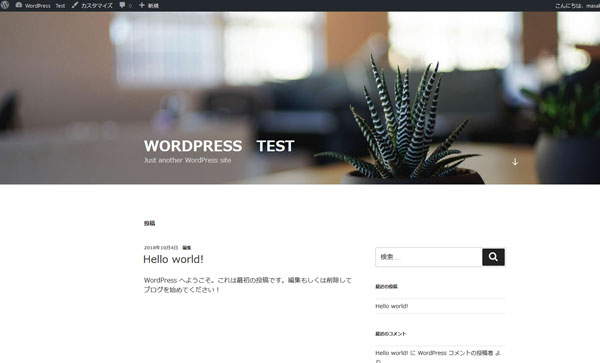Click the 2018年10月4日 post date link
The width and height of the screenshot is (600, 363).
click(161, 247)
